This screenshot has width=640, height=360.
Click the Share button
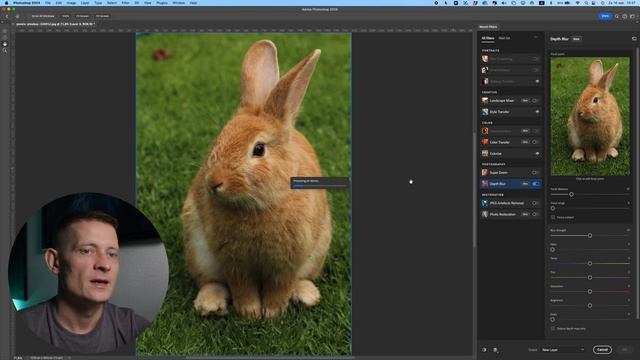click(605, 16)
